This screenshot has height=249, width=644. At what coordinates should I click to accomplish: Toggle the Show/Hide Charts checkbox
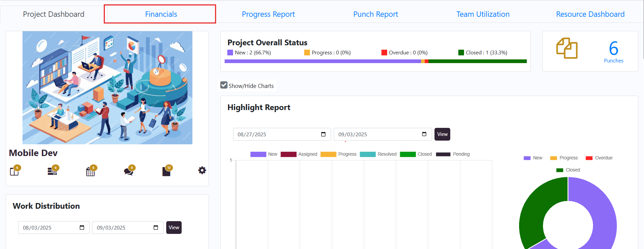224,85
